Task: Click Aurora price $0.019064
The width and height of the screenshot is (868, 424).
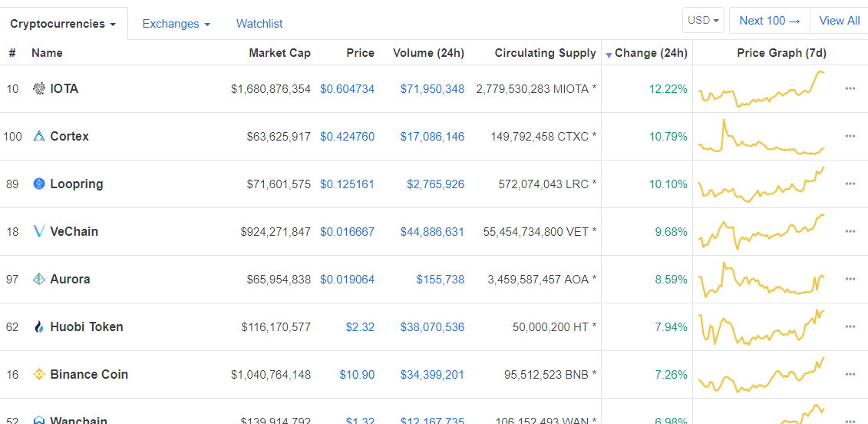Action: (x=347, y=280)
